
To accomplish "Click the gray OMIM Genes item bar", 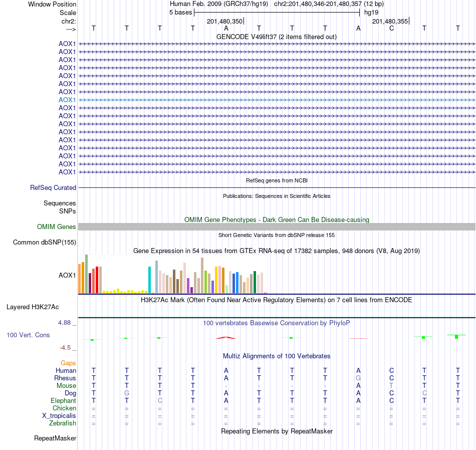I will click(x=277, y=227).
